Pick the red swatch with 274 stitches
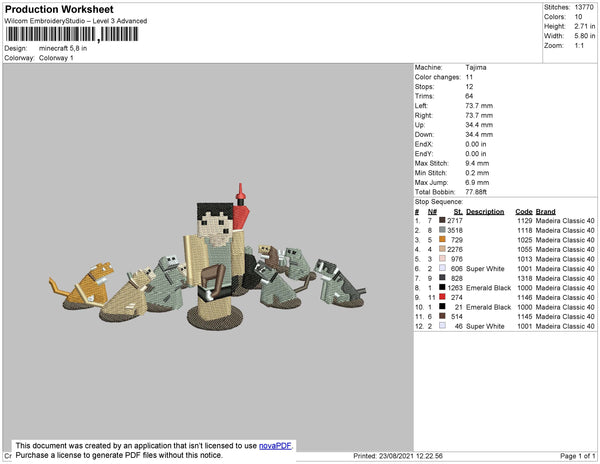Viewport: 600px width, 464px height. (442, 297)
